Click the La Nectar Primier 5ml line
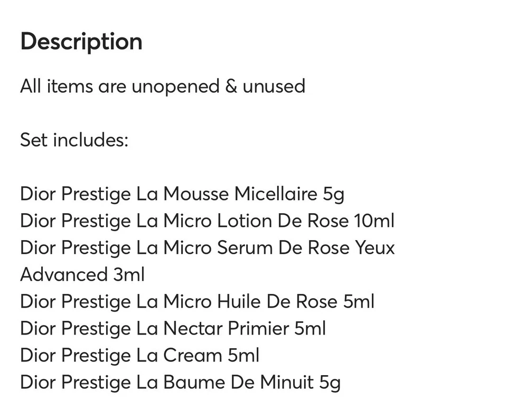This screenshot has height=420, width=507. tap(173, 328)
